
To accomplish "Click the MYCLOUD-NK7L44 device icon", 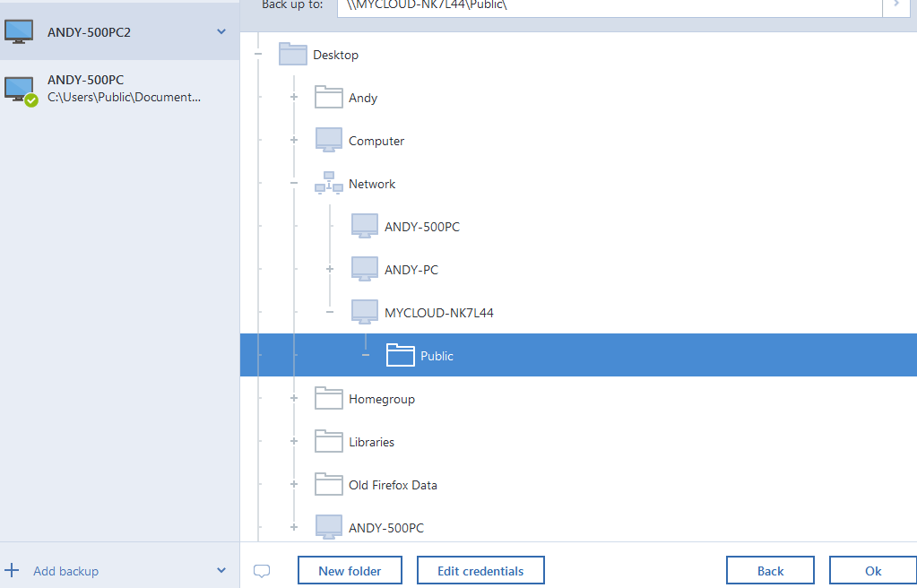I will coord(365,313).
